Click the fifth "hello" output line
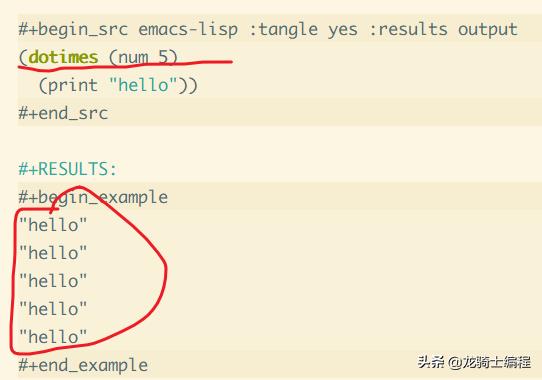Image resolution: width=542 pixels, height=380 pixels. click(53, 337)
